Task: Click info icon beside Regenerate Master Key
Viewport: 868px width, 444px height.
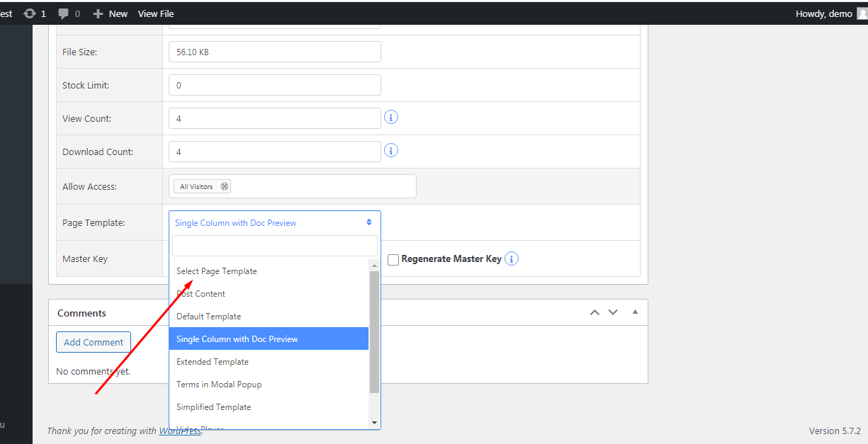Action: coord(512,258)
